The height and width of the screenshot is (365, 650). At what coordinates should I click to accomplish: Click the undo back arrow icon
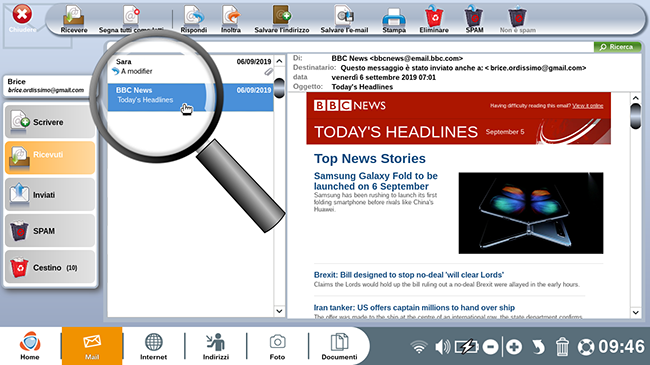click(538, 347)
